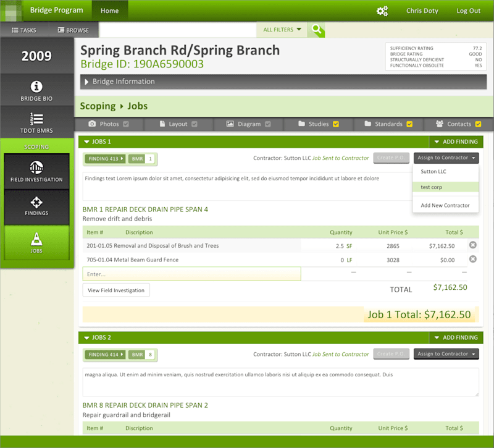Click the magnifying glass search icon
This screenshot has width=494, height=448.
pyautogui.click(x=316, y=30)
